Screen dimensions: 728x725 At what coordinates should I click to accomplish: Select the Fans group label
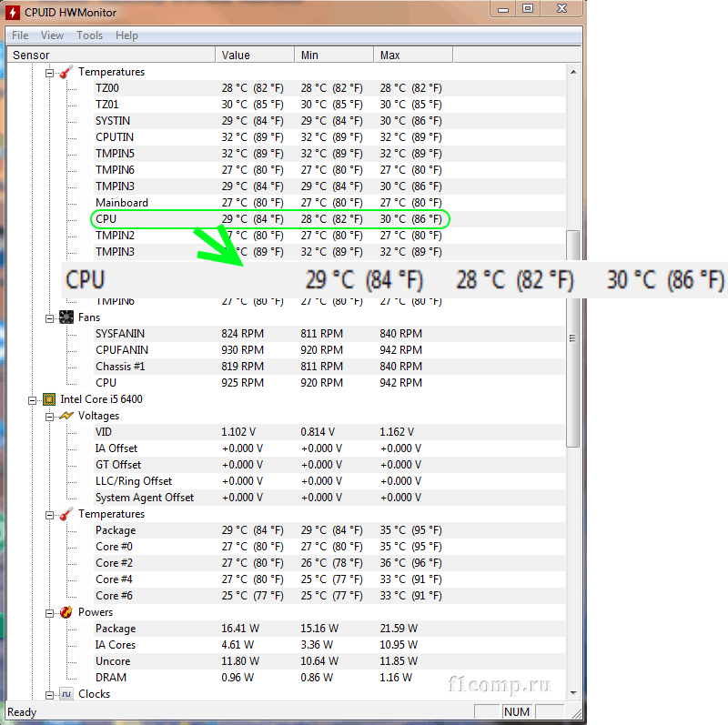pos(89,317)
